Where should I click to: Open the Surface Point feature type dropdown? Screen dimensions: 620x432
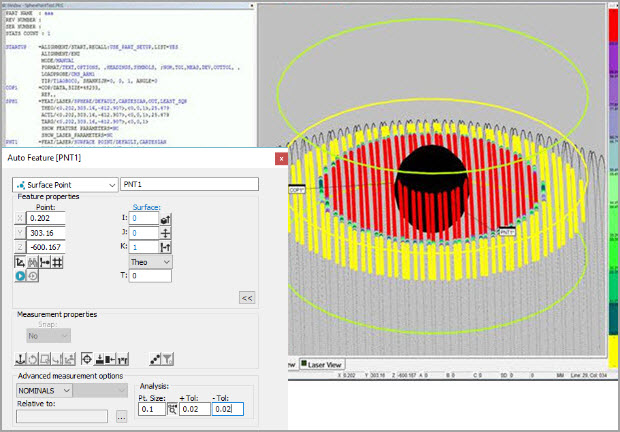[x=65, y=184]
